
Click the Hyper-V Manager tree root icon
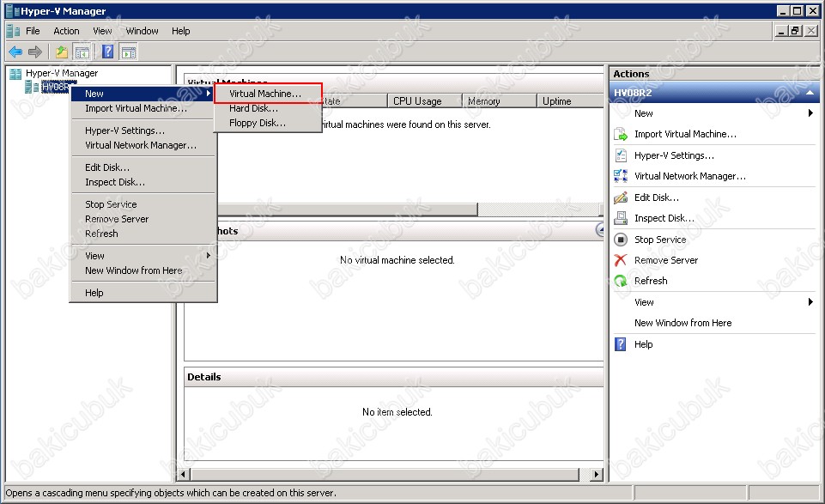[x=15, y=74]
